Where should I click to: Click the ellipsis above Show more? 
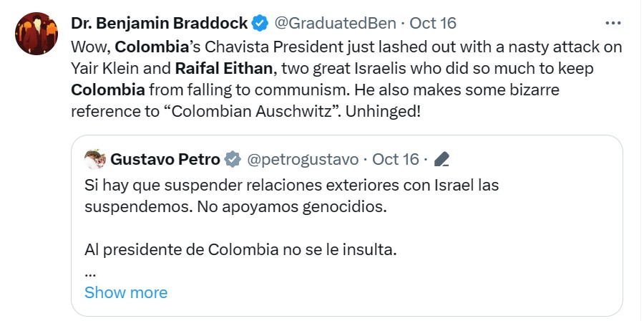point(90,273)
